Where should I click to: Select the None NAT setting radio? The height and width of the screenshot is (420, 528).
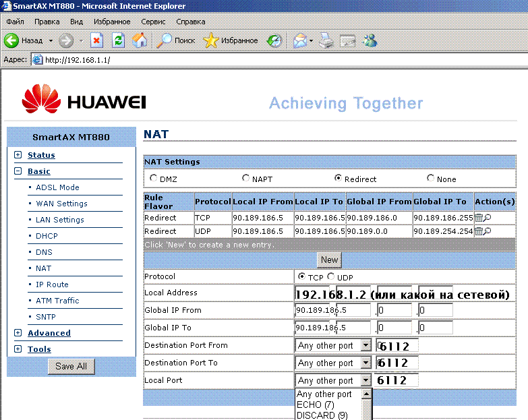pos(430,178)
